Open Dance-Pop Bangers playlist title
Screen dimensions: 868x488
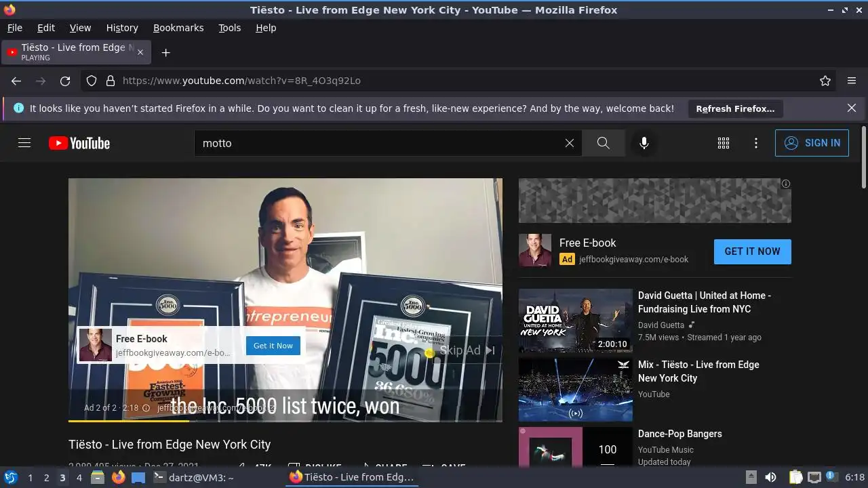[679, 434]
